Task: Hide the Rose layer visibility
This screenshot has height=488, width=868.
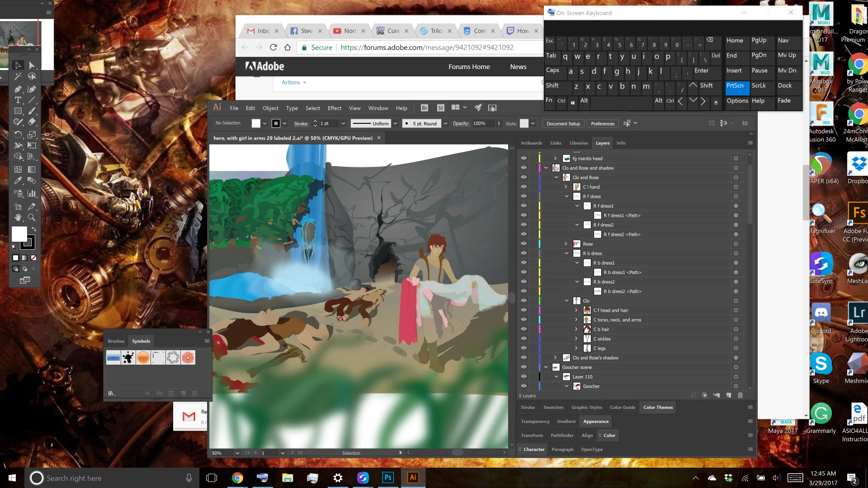Action: [x=524, y=244]
